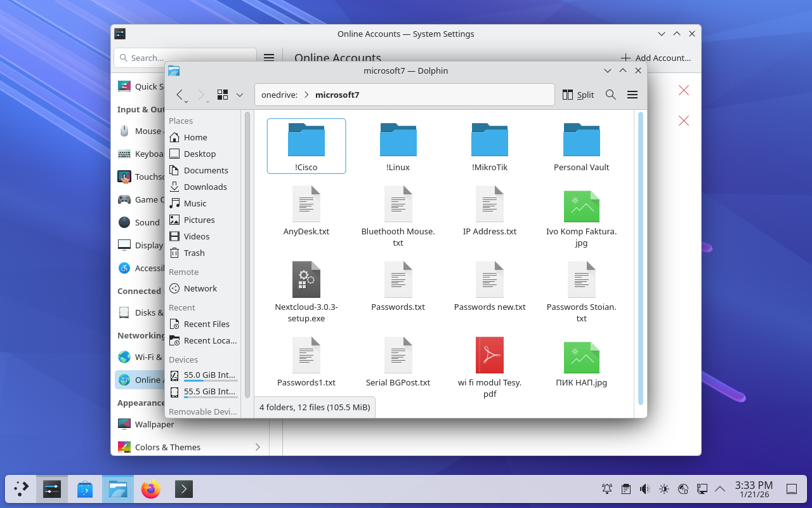Click the onedrive: breadcrumb in path bar

click(x=279, y=95)
